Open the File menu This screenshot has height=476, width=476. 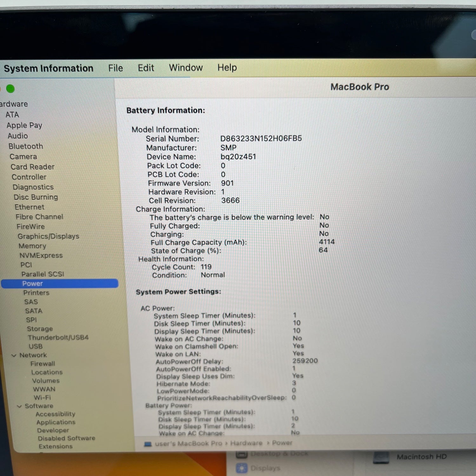(115, 68)
